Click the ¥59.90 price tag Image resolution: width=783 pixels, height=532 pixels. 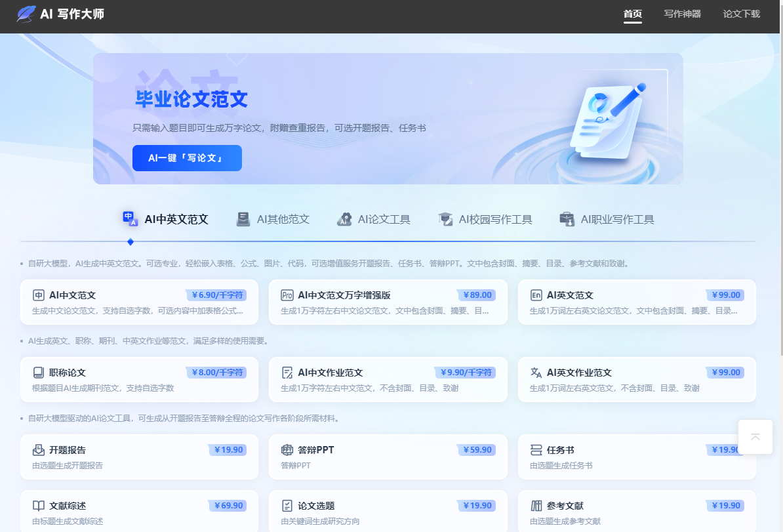tap(476, 450)
